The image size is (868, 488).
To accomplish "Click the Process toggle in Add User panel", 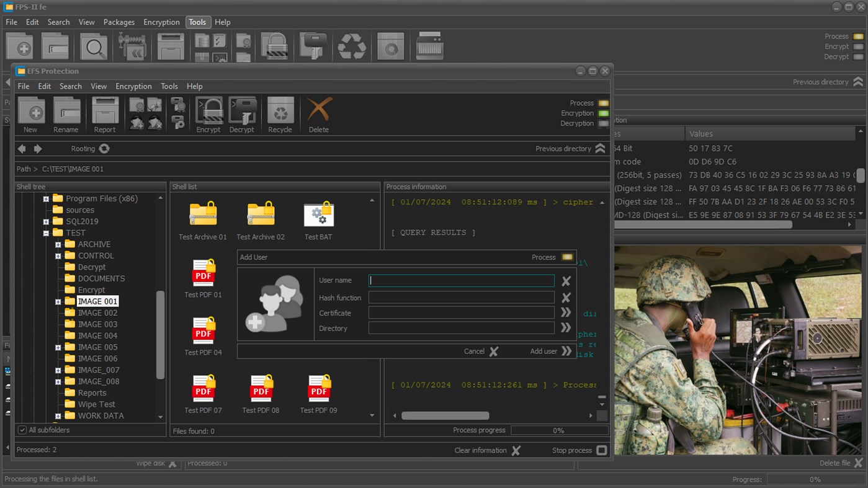I will click(x=567, y=257).
